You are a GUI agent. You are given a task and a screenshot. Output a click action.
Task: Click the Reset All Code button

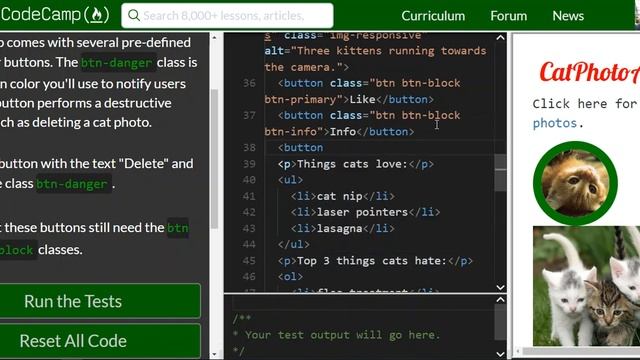pos(100,341)
